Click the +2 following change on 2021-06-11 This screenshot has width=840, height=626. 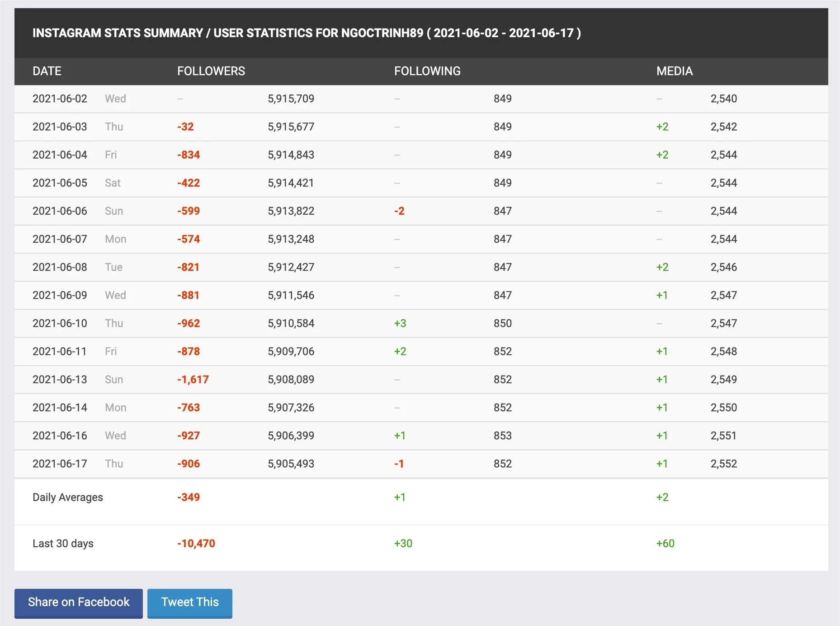pyautogui.click(x=400, y=351)
